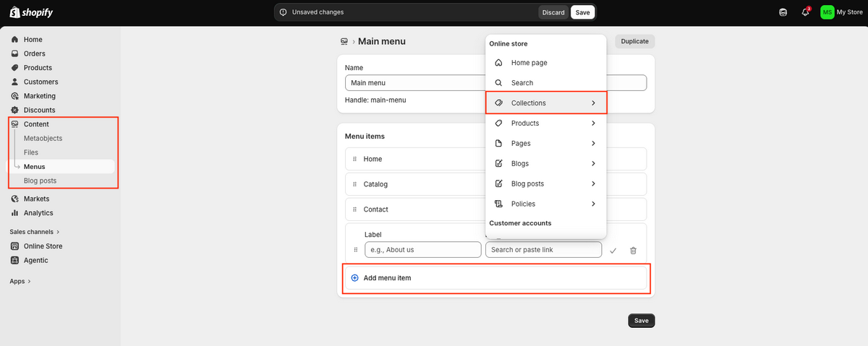
Task: Expand the Blogs submenu chevron
Action: click(x=593, y=164)
